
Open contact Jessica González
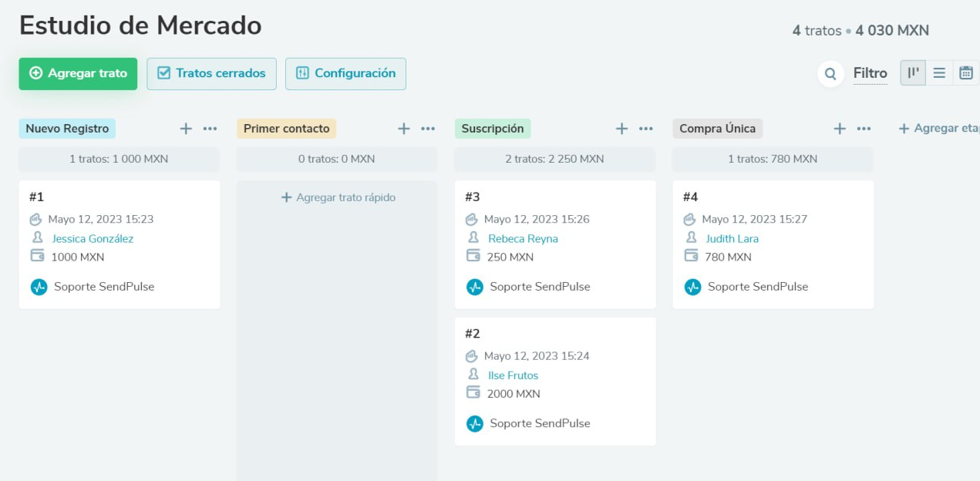pyautogui.click(x=93, y=239)
